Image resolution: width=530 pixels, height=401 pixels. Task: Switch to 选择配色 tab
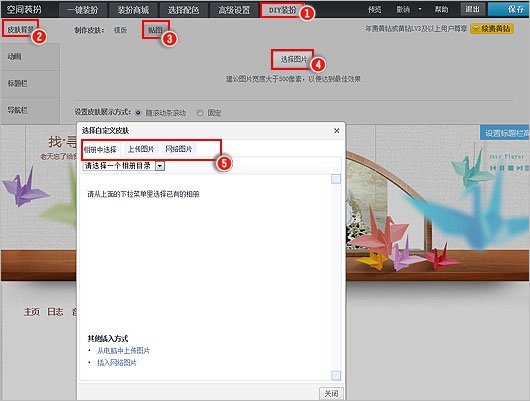pos(184,10)
